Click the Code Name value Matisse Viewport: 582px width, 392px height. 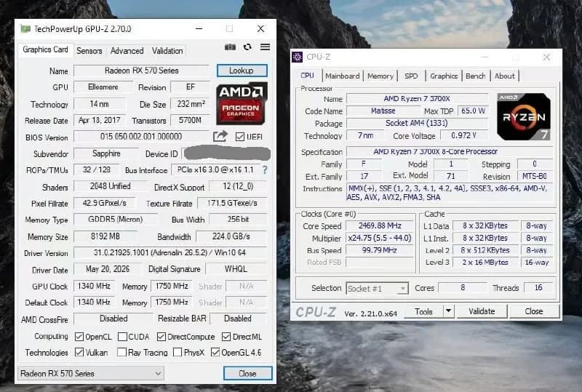point(383,111)
